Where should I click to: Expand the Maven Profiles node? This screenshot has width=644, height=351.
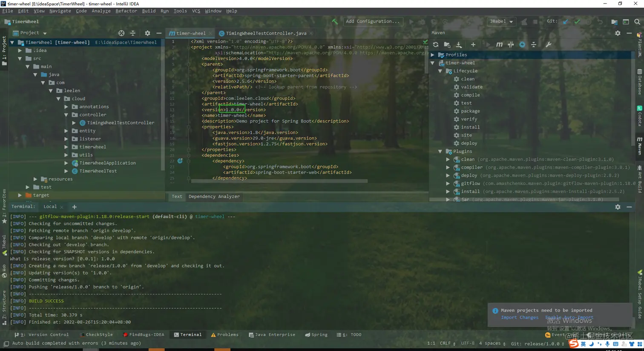433,55
